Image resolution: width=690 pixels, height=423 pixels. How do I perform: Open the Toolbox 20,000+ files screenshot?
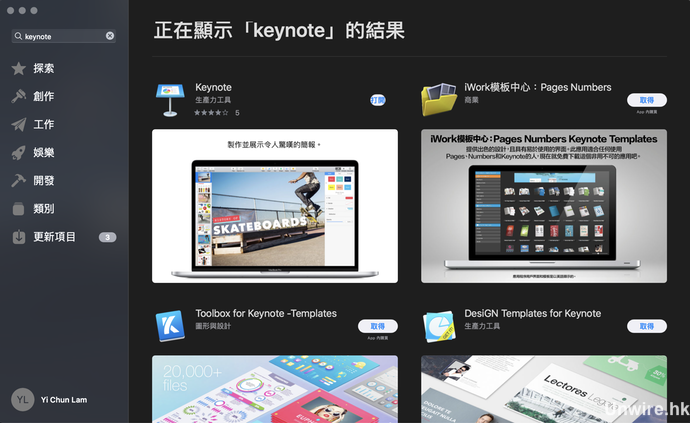pyautogui.click(x=275, y=389)
